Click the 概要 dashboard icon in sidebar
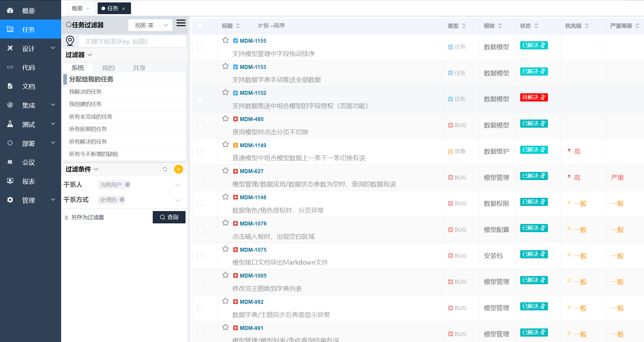 [x=10, y=11]
